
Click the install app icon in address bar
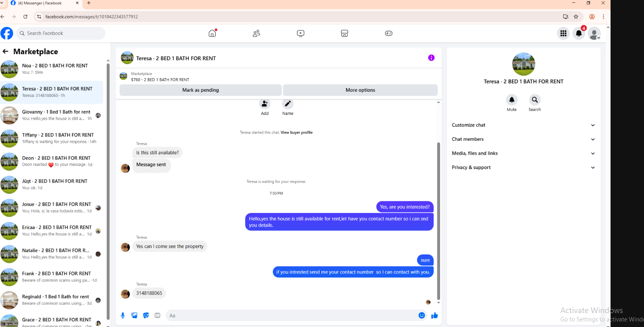566,17
